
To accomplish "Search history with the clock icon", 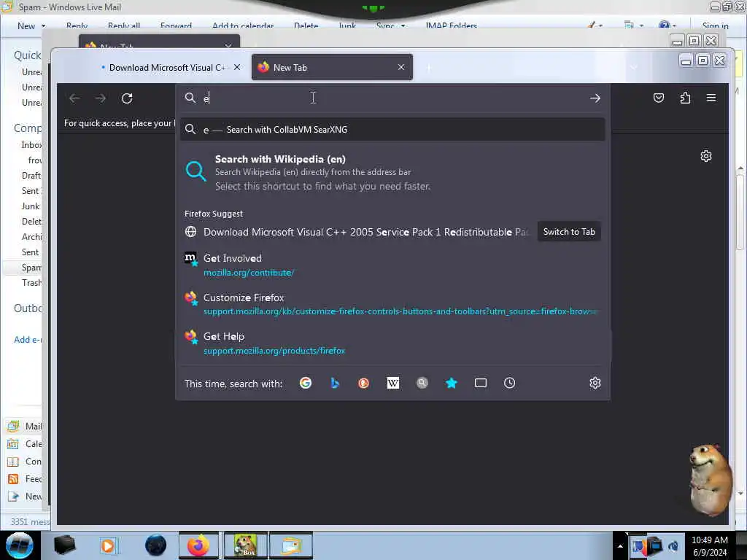I will coord(510,383).
